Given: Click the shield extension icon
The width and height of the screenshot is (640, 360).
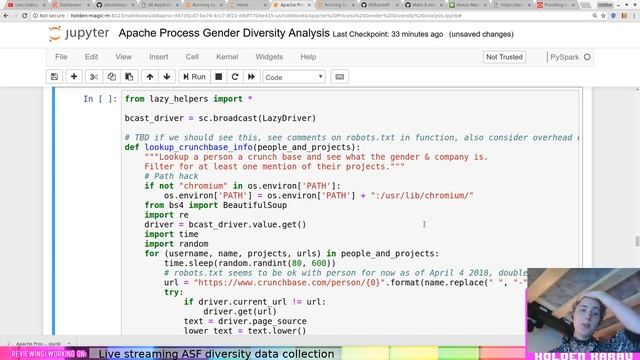Looking at the screenshot, I should pos(613,16).
